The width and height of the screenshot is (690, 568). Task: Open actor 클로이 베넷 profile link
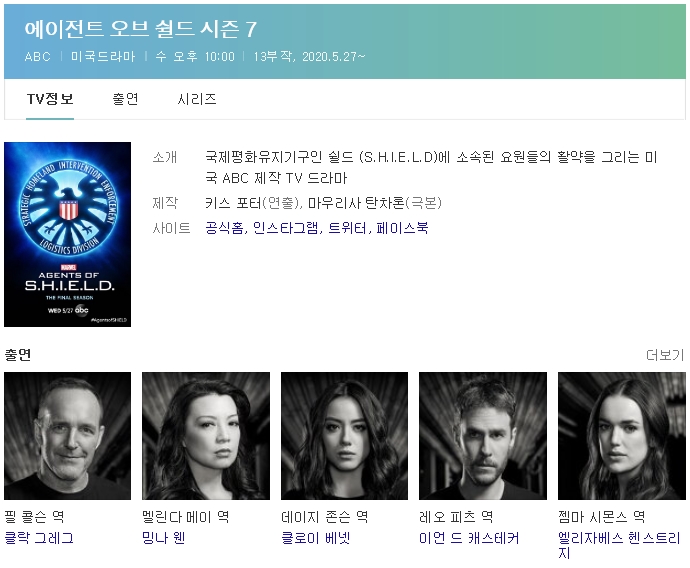tap(316, 538)
